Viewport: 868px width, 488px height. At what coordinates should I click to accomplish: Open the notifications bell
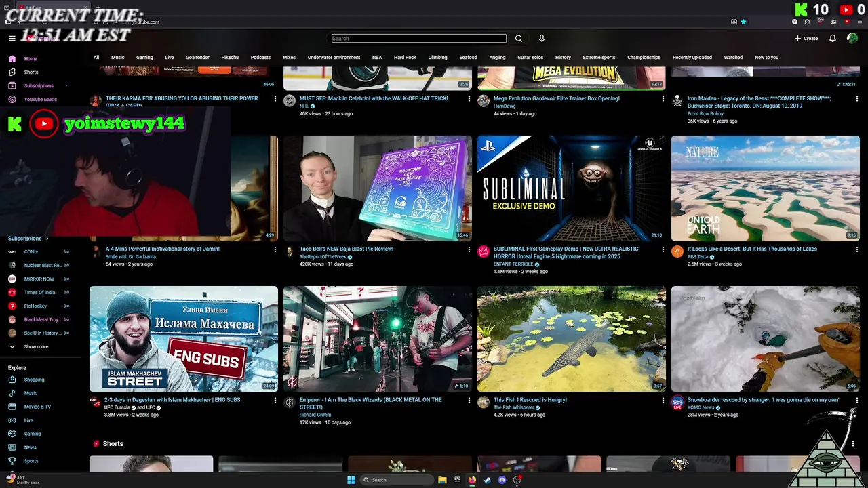pos(833,39)
